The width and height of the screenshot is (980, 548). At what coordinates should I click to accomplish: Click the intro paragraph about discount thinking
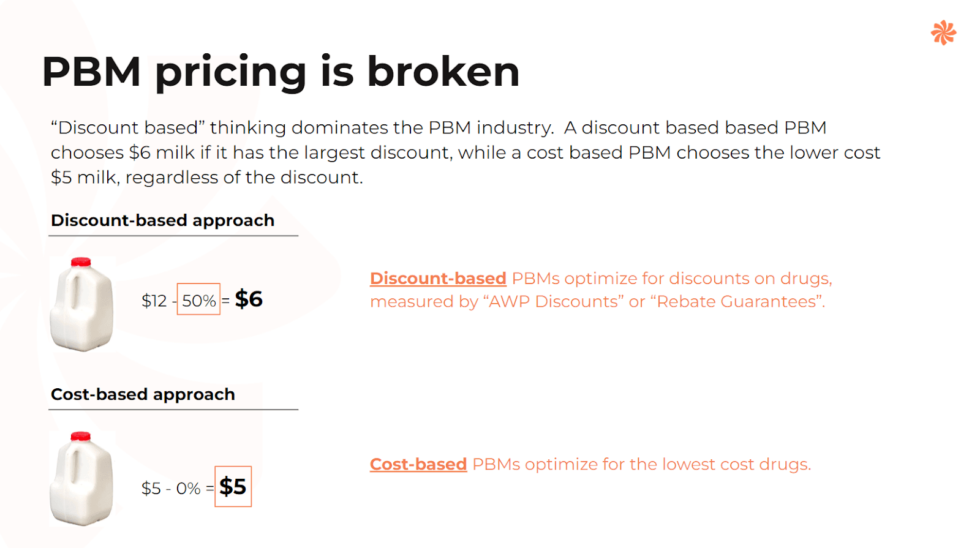(x=466, y=152)
